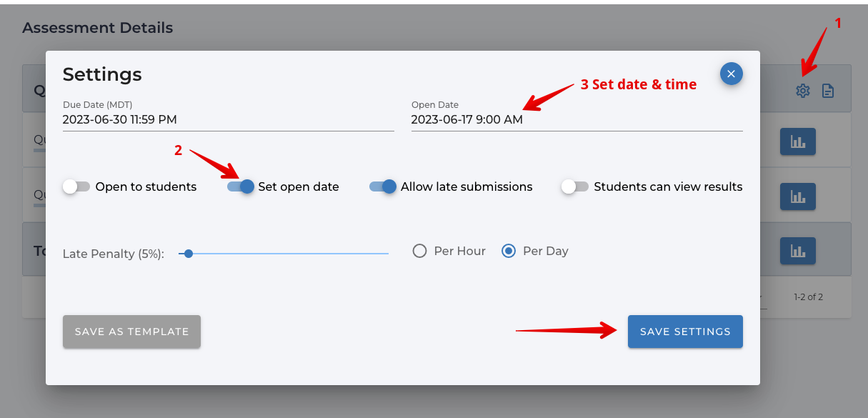
Task: Open the second question row's bar-chart statistics
Action: 797,196
